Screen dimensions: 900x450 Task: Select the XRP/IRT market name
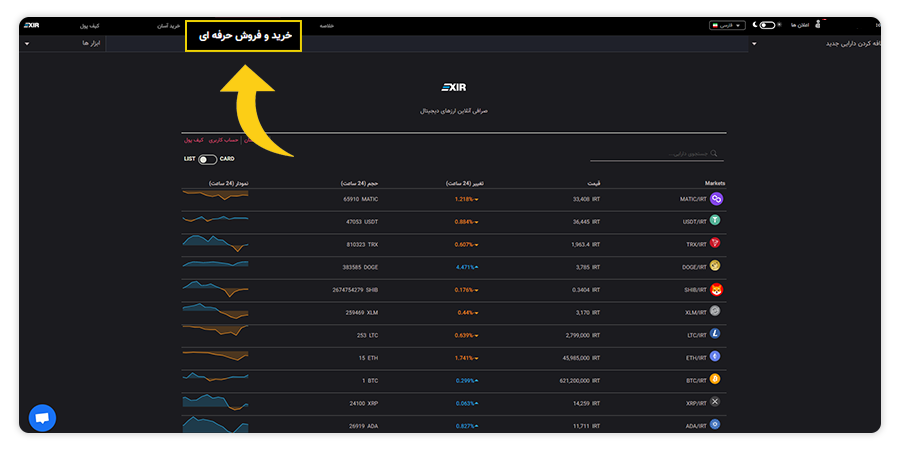(695, 404)
